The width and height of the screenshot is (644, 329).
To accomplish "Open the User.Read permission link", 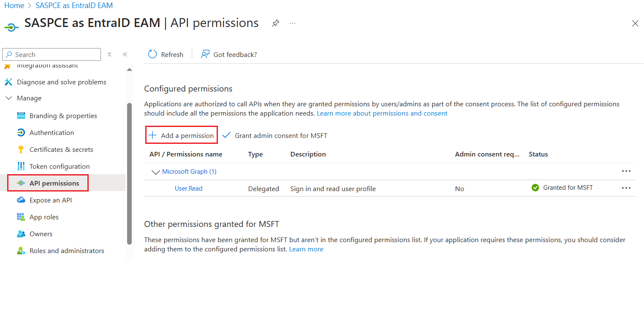I will tap(188, 189).
